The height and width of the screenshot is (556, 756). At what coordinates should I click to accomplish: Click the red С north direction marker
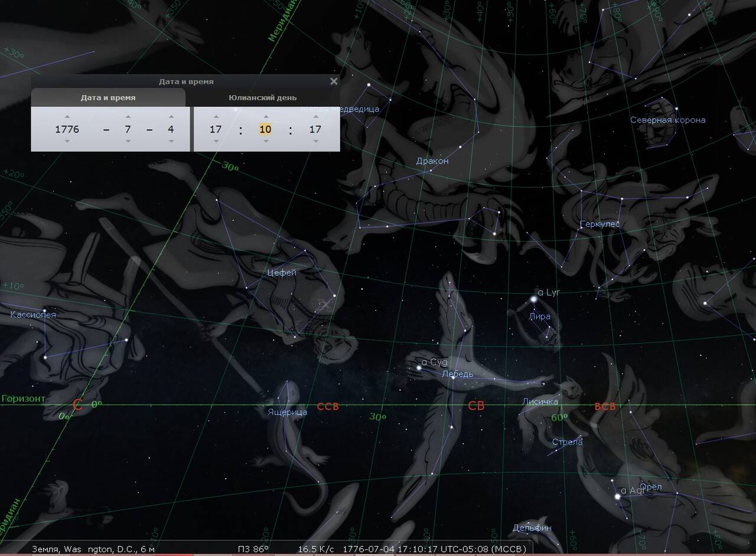(x=77, y=405)
